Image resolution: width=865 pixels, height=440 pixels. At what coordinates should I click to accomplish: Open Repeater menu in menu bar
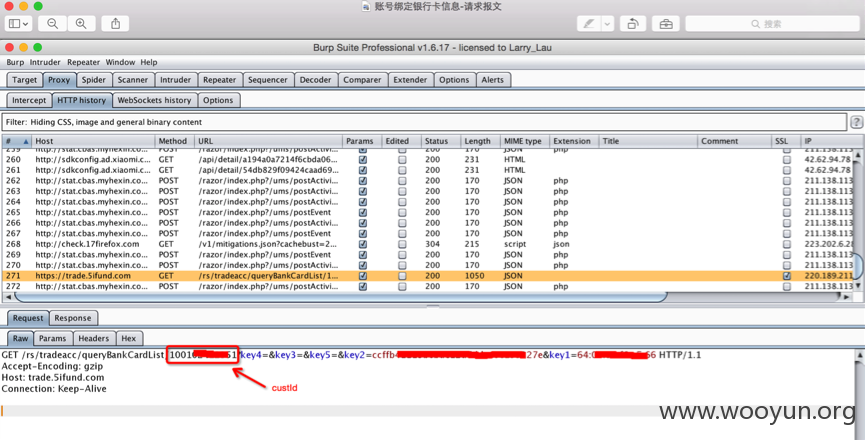point(83,62)
